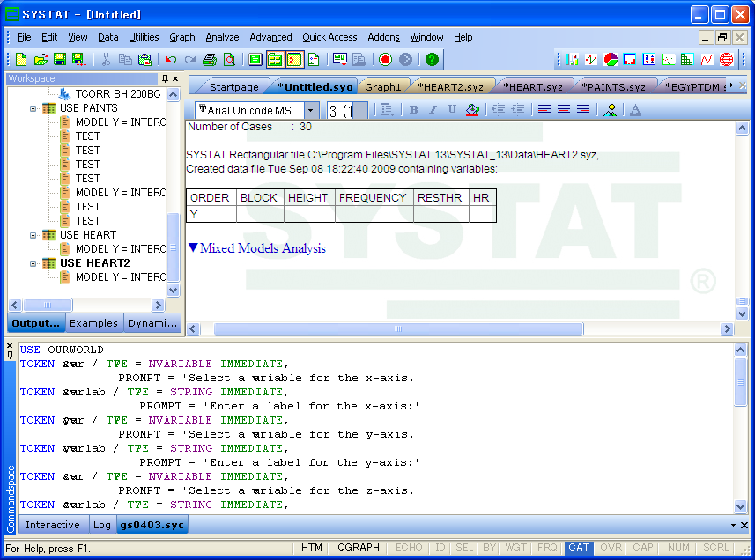Image resolution: width=755 pixels, height=560 pixels.
Task: Click the function plot red curve icon
Action: tap(707, 60)
